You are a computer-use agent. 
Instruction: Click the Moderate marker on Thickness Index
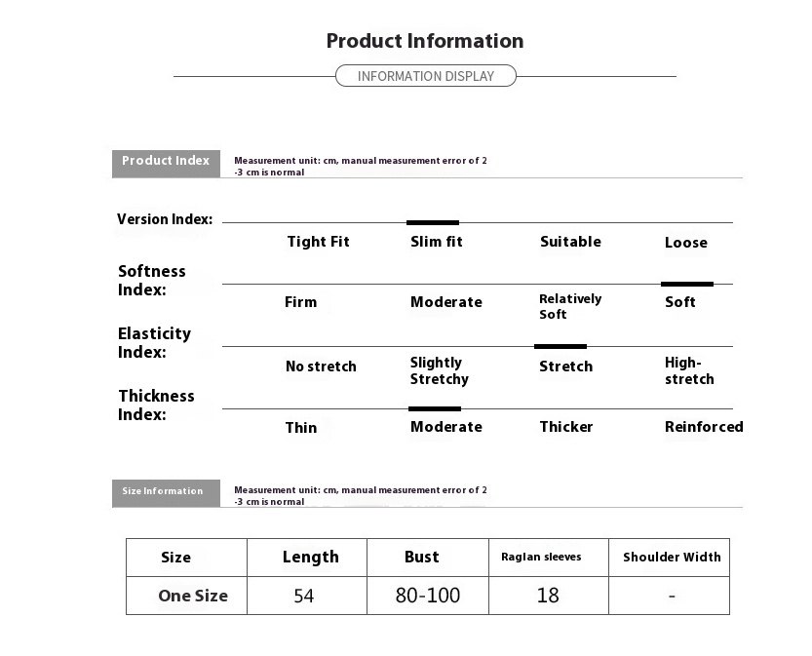(435, 408)
